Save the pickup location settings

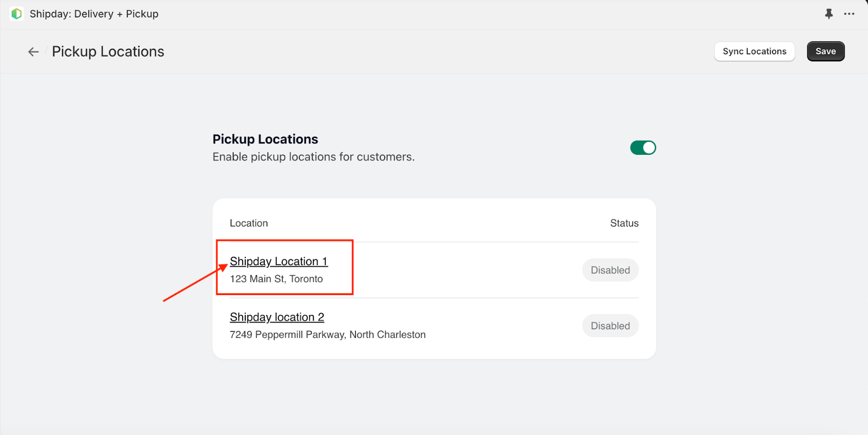point(825,52)
